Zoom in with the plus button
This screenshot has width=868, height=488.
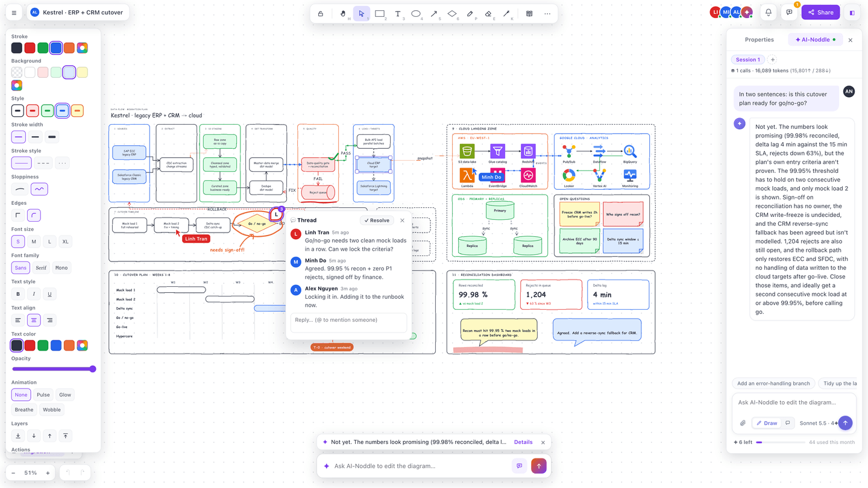point(48,473)
